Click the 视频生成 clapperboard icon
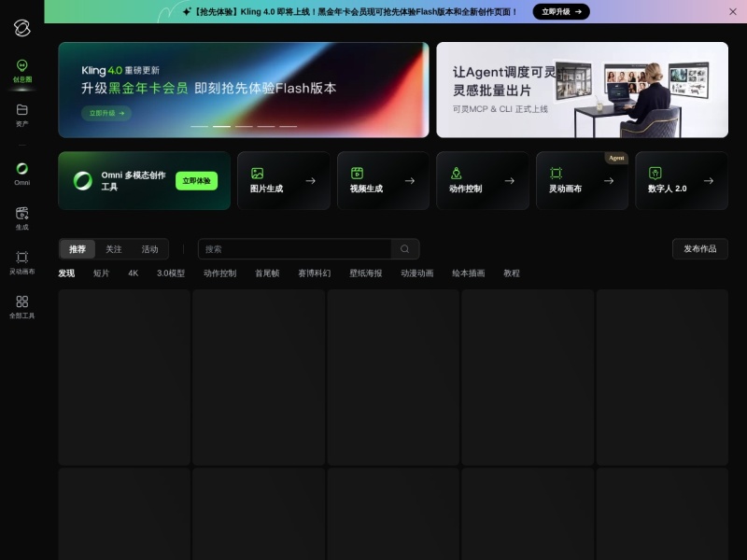The image size is (747, 560). (357, 174)
